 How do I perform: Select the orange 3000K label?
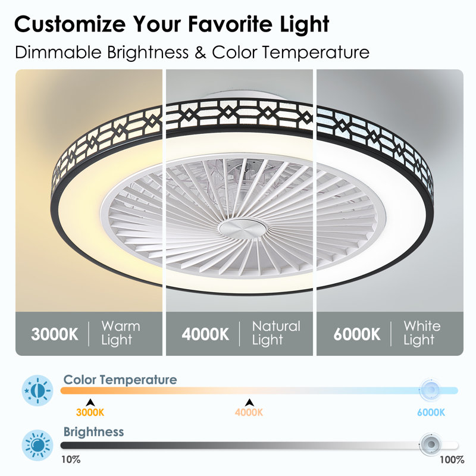click(90, 412)
